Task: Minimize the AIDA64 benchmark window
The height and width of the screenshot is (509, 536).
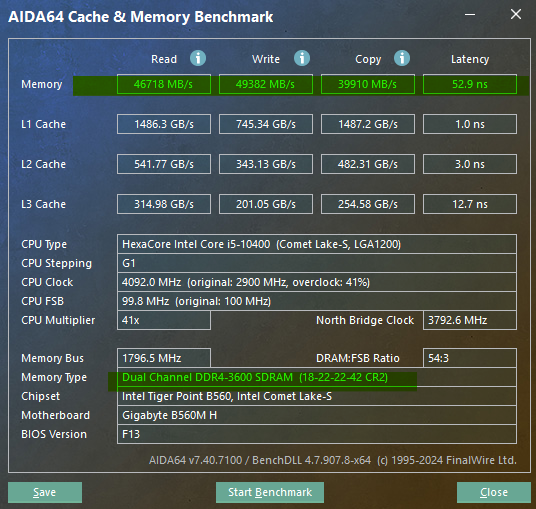Action: click(x=470, y=15)
